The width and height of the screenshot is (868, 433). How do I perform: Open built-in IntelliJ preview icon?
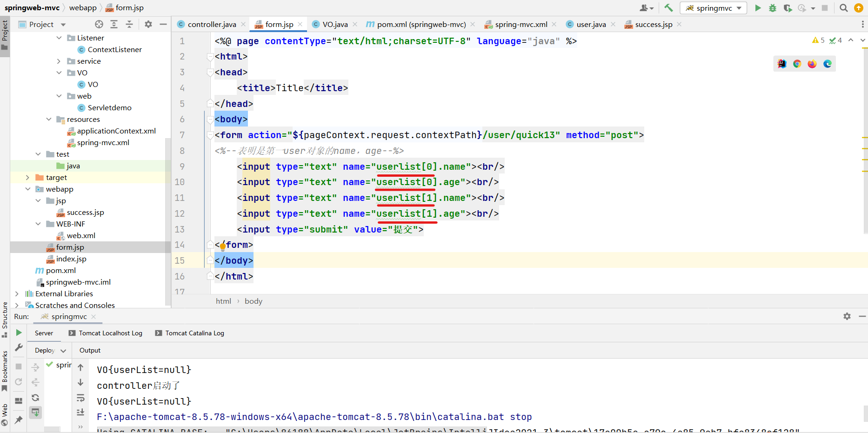(782, 64)
